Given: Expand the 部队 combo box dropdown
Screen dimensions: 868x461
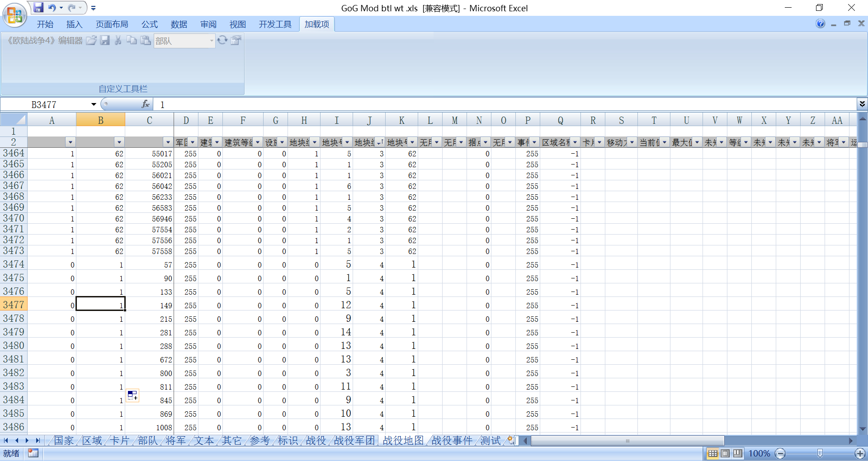Looking at the screenshot, I should click(211, 41).
